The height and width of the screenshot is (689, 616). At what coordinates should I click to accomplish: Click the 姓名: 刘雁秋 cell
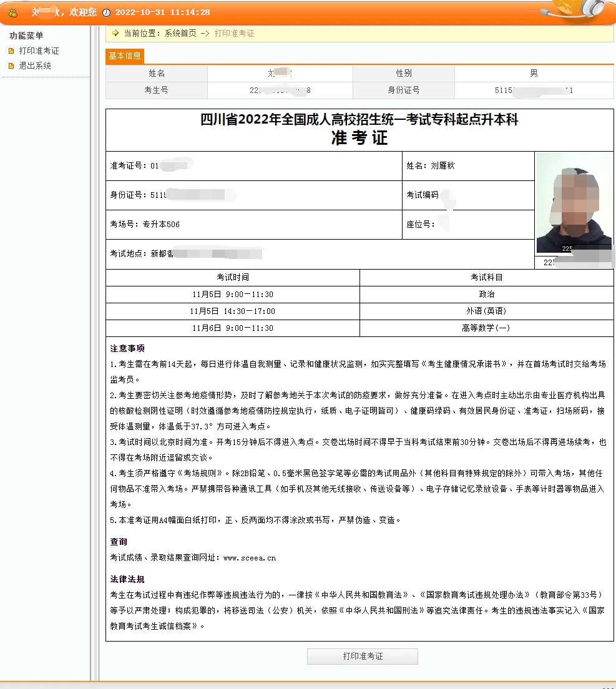pyautogui.click(x=468, y=166)
